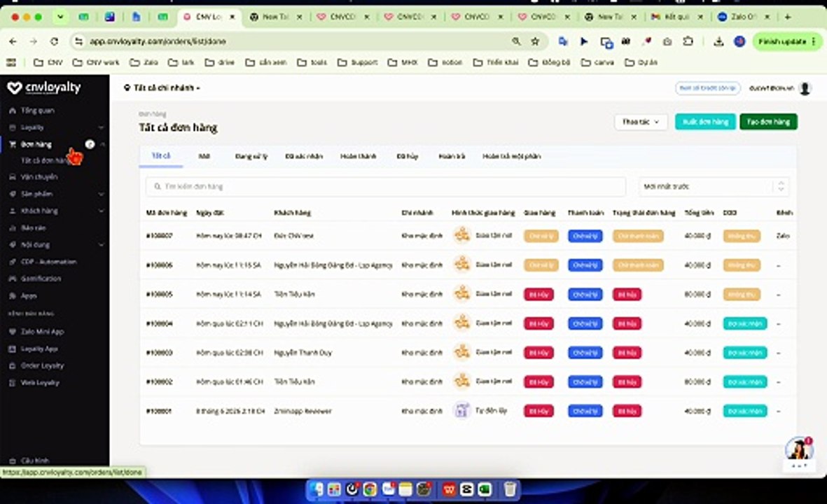The height and width of the screenshot is (504, 827).
Task: Click the user avatar in the header
Action: [x=805, y=89]
